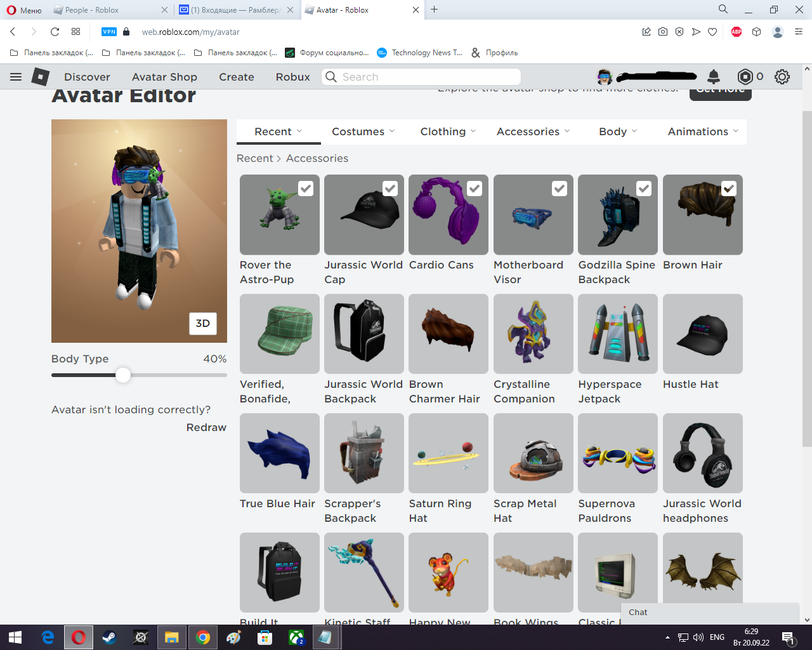The height and width of the screenshot is (650, 812).
Task: Toggle the 3D avatar view button
Action: click(x=203, y=323)
